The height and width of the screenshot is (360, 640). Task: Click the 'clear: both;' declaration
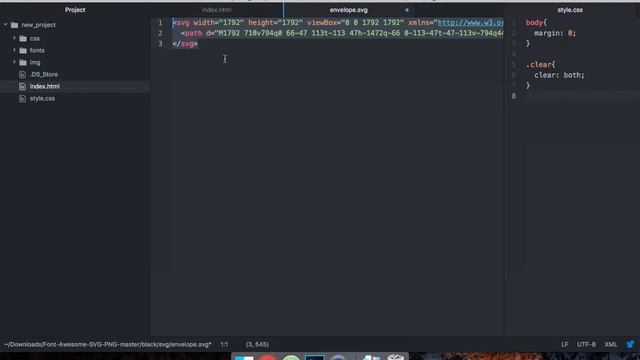click(x=559, y=75)
